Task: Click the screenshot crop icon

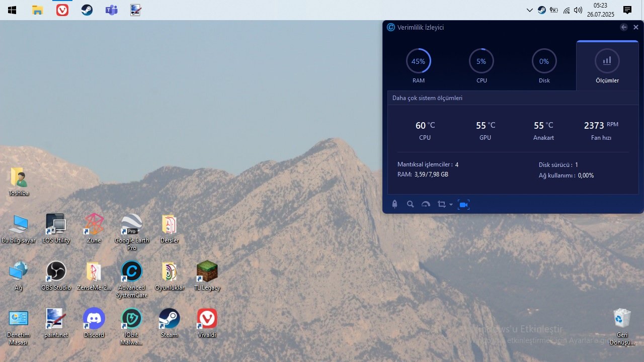Action: pos(441,204)
